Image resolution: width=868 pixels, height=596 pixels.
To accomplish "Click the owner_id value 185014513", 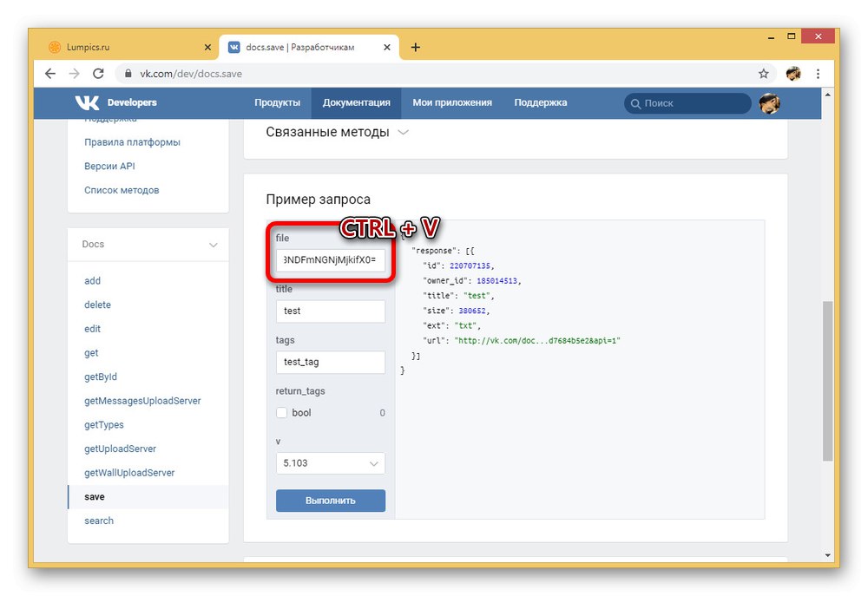I will coord(496,281).
